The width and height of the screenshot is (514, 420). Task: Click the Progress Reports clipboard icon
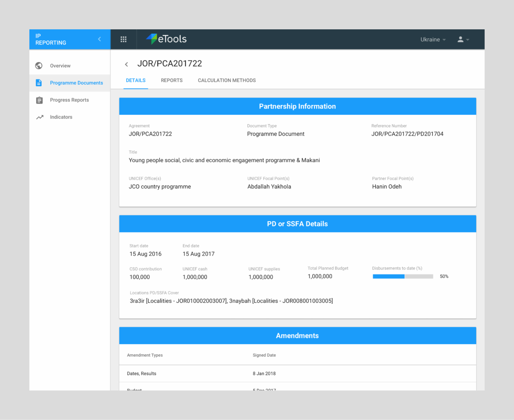point(39,100)
